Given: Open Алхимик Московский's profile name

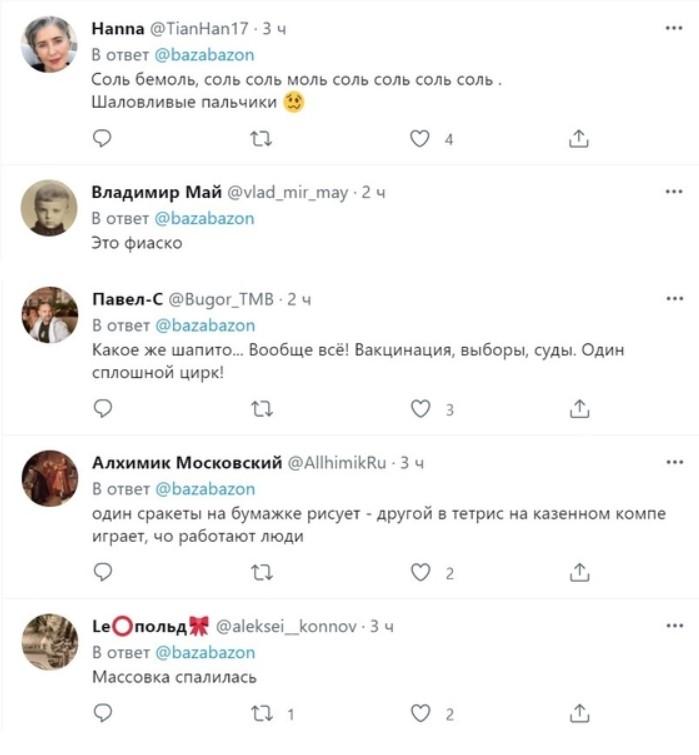Looking at the screenshot, I should 187,462.
